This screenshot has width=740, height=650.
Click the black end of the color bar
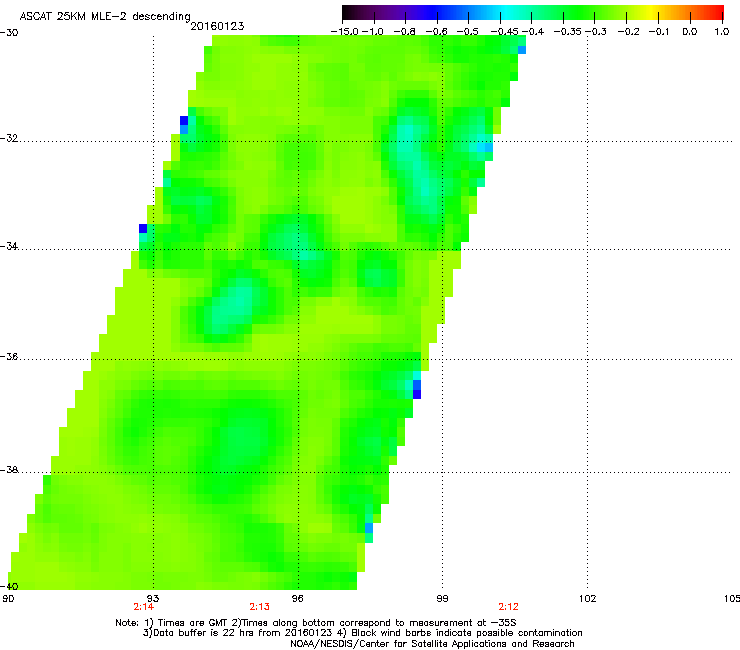(349, 13)
